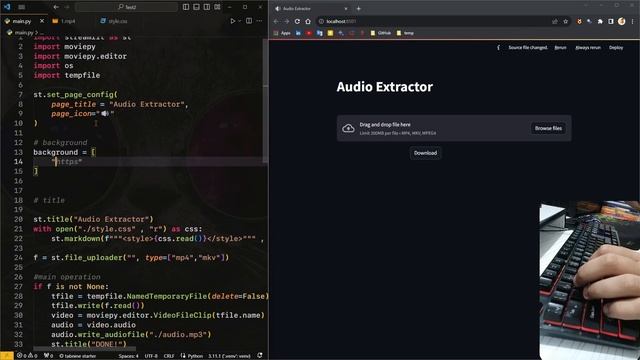The image size is (640, 360).
Task: Open the browser three-dot menu
Action: [x=633, y=21]
